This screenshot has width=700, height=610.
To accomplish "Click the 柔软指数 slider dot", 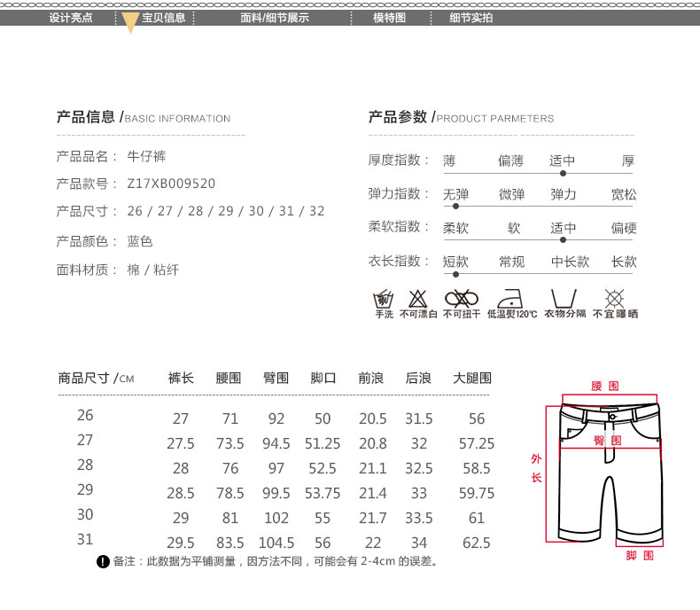I will [x=563, y=239].
